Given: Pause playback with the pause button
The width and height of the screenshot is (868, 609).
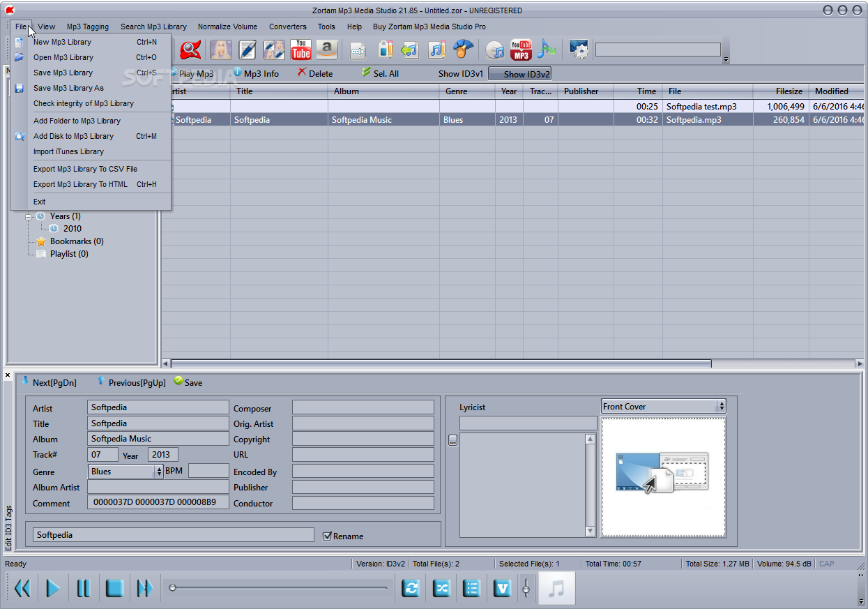Looking at the screenshot, I should 84,588.
